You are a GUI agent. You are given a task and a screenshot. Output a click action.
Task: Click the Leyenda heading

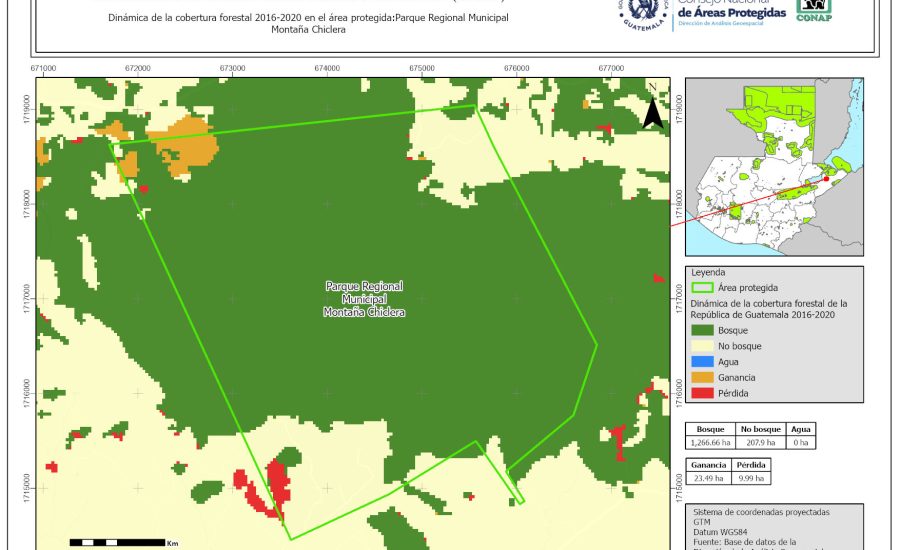[708, 271]
